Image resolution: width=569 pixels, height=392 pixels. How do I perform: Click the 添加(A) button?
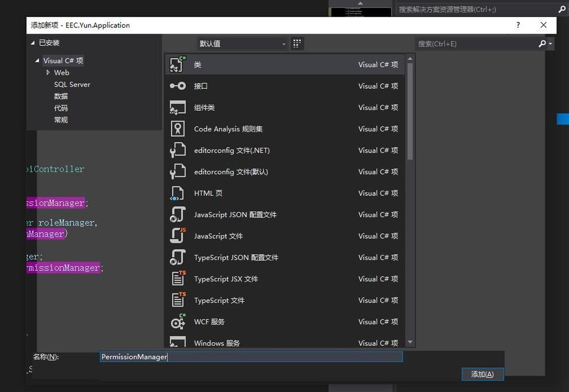[x=482, y=374]
